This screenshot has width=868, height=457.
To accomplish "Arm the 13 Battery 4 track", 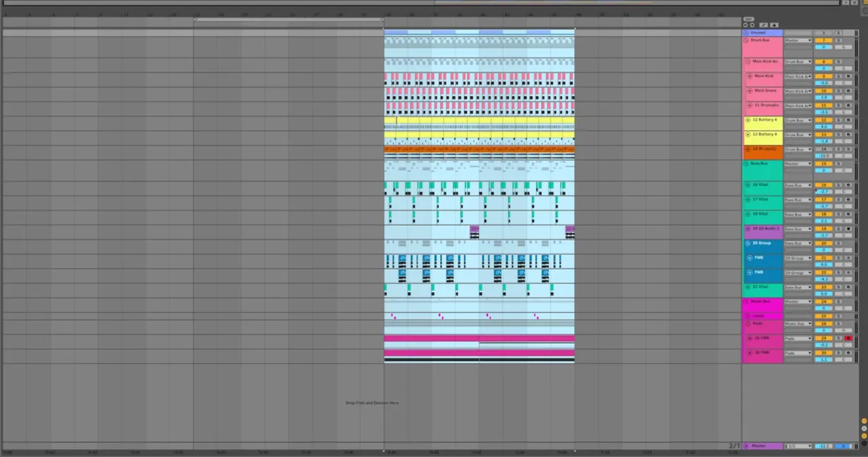I will click(x=848, y=134).
